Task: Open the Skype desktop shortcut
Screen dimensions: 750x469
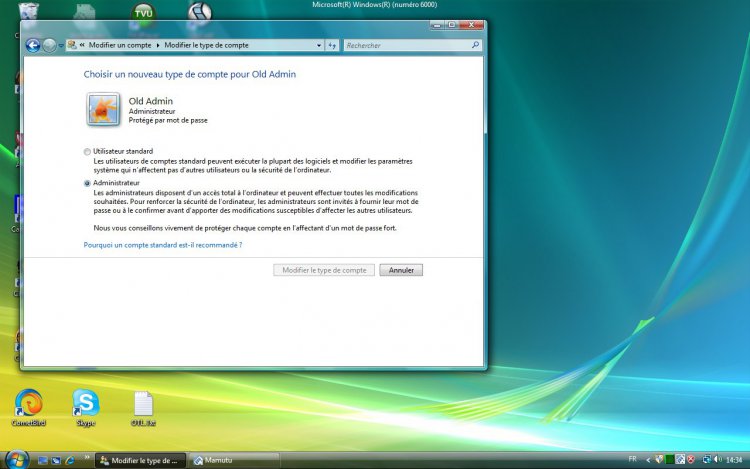Action: (x=86, y=406)
